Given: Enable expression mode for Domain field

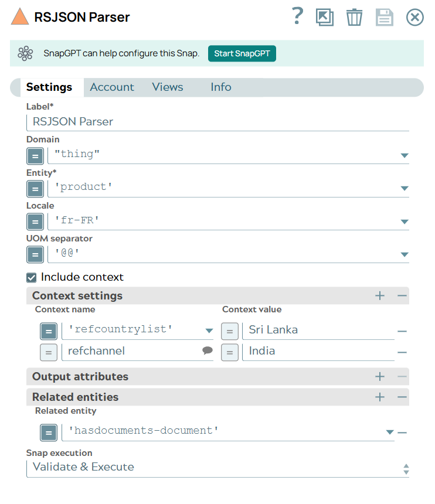Looking at the screenshot, I should 35,156.
